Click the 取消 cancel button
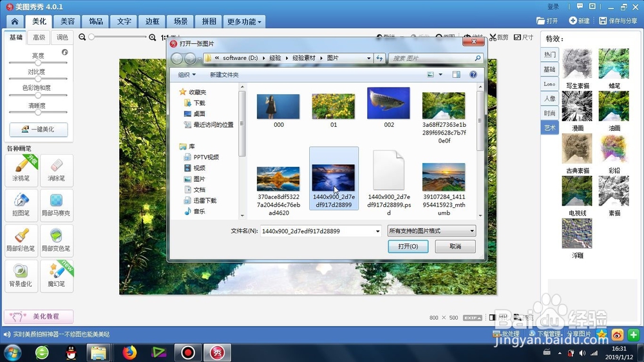Viewport: 644px width, 362px height. [455, 246]
